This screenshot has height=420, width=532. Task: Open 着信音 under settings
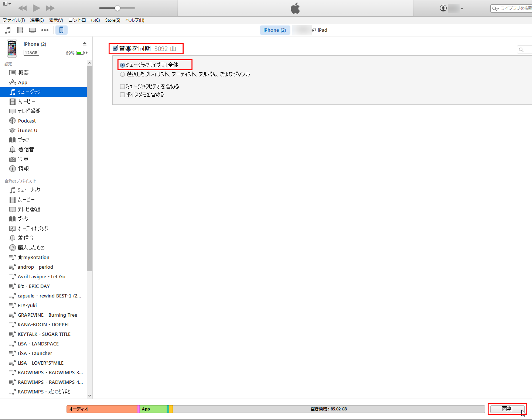[43, 149]
